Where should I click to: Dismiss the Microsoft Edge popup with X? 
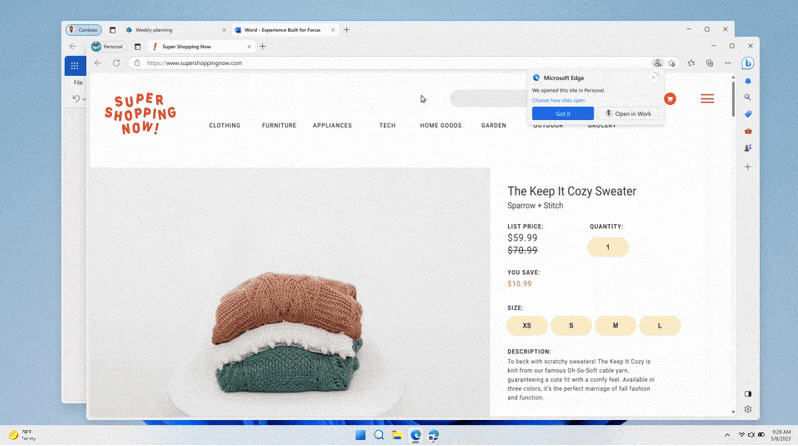click(654, 76)
